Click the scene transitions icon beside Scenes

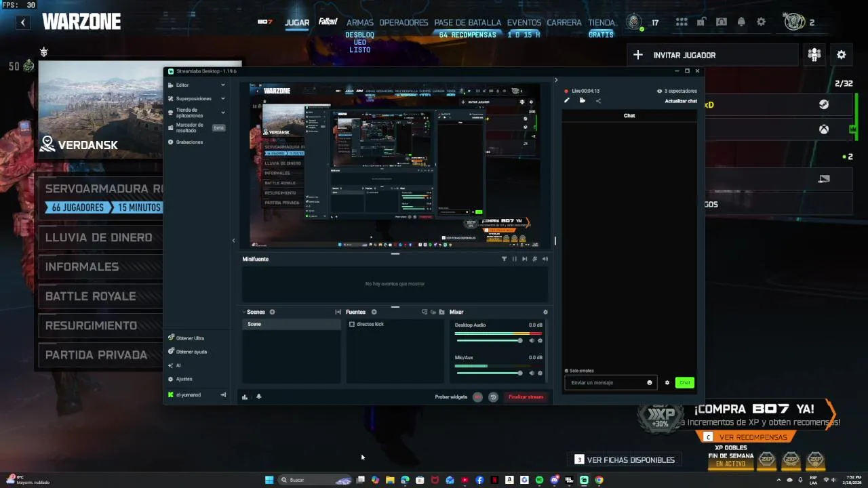[338, 312]
